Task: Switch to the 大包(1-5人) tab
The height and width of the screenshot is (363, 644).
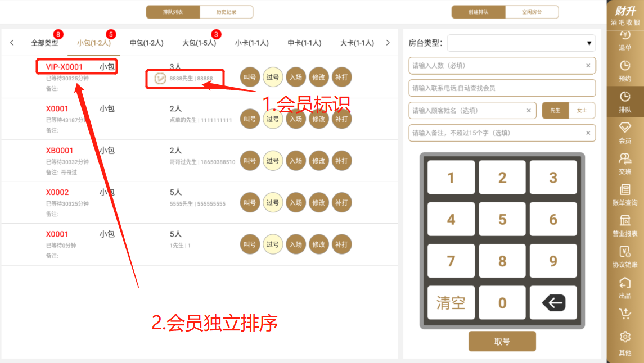Action: [x=199, y=43]
